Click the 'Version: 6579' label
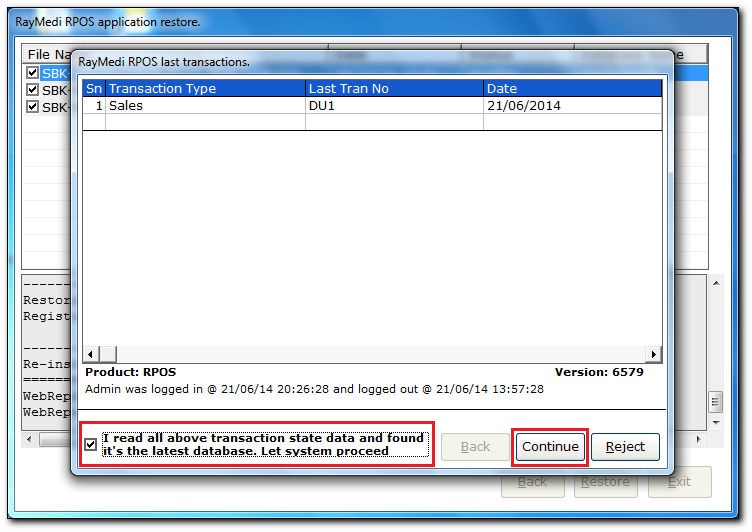This screenshot has width=752, height=532. pos(599,372)
